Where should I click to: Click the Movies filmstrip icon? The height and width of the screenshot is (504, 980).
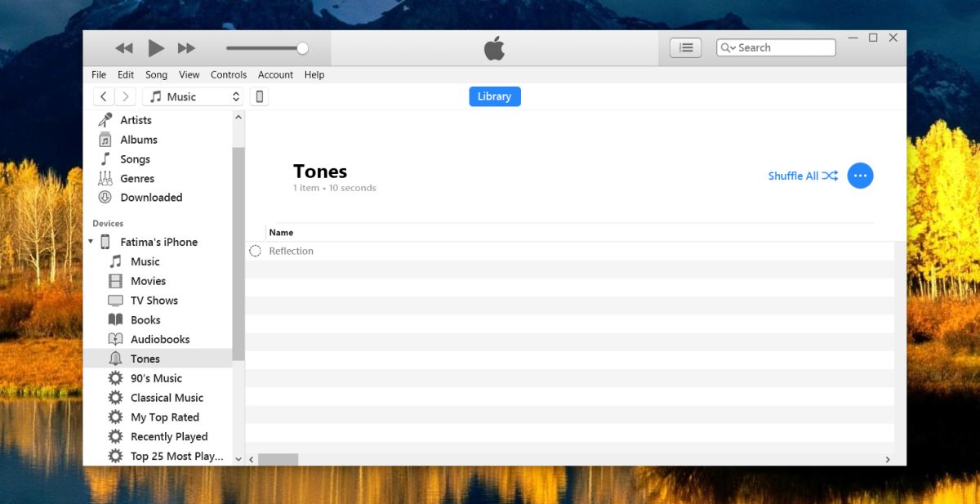(x=115, y=281)
